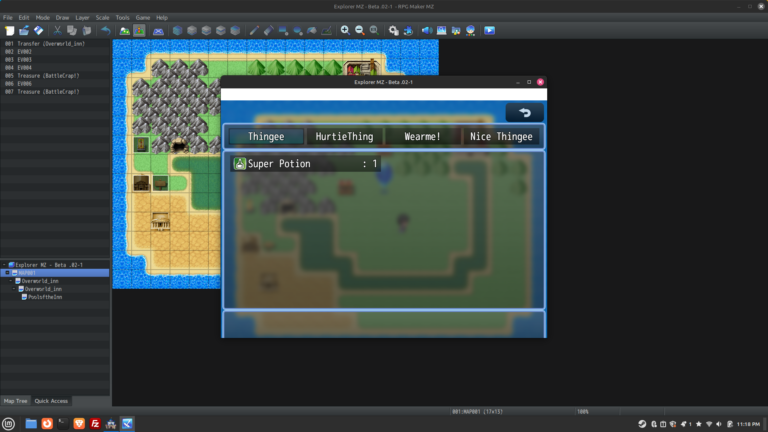This screenshot has height=432, width=768.
Task: Click the Actual Size zoom icon
Action: 374,30
